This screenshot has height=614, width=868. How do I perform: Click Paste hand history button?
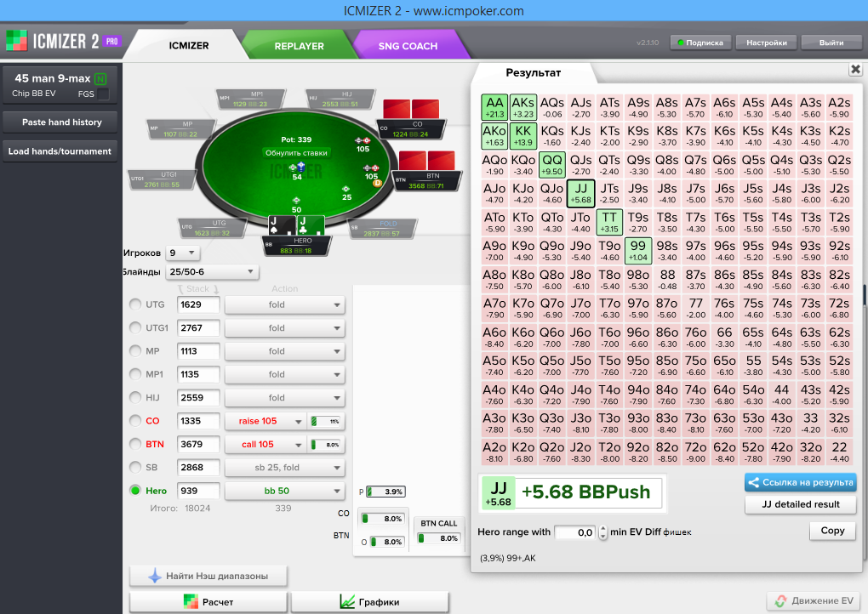(x=60, y=122)
